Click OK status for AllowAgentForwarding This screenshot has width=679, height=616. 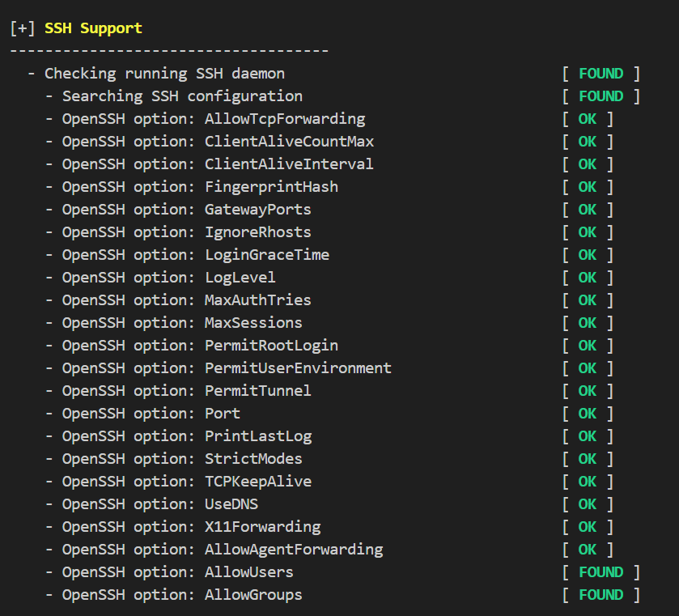tap(588, 550)
